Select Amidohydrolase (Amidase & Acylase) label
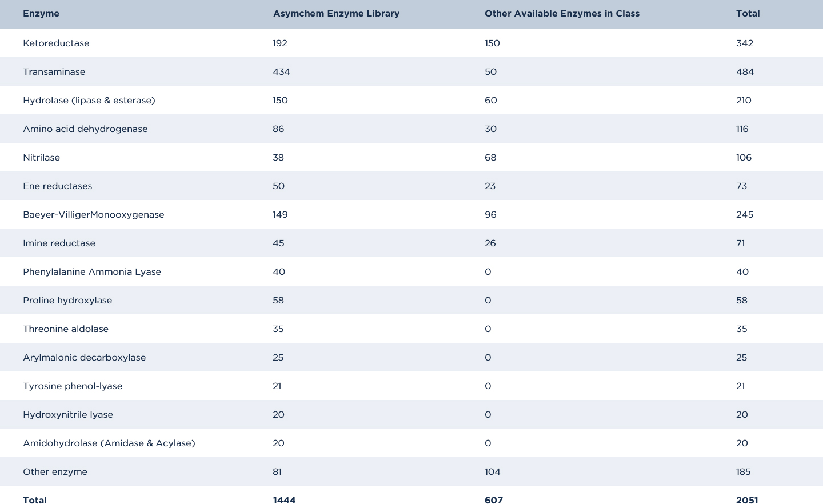823x504 pixels. tap(109, 443)
